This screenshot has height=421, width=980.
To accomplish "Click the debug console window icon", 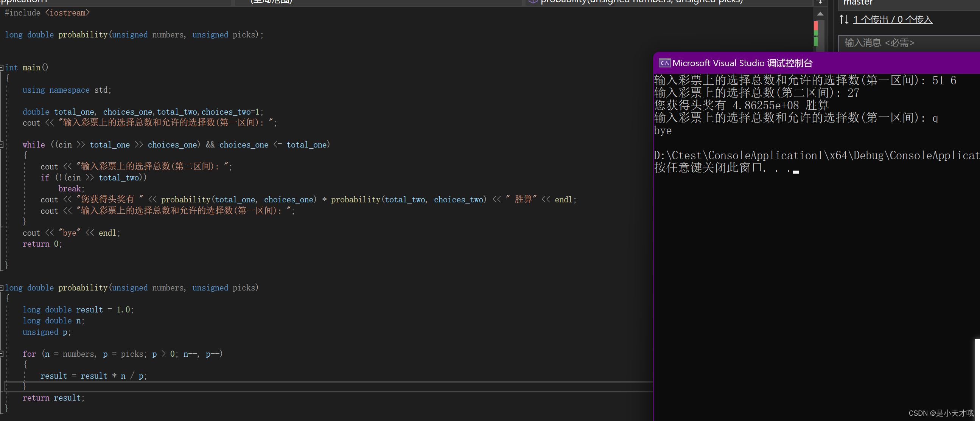I will [x=664, y=63].
